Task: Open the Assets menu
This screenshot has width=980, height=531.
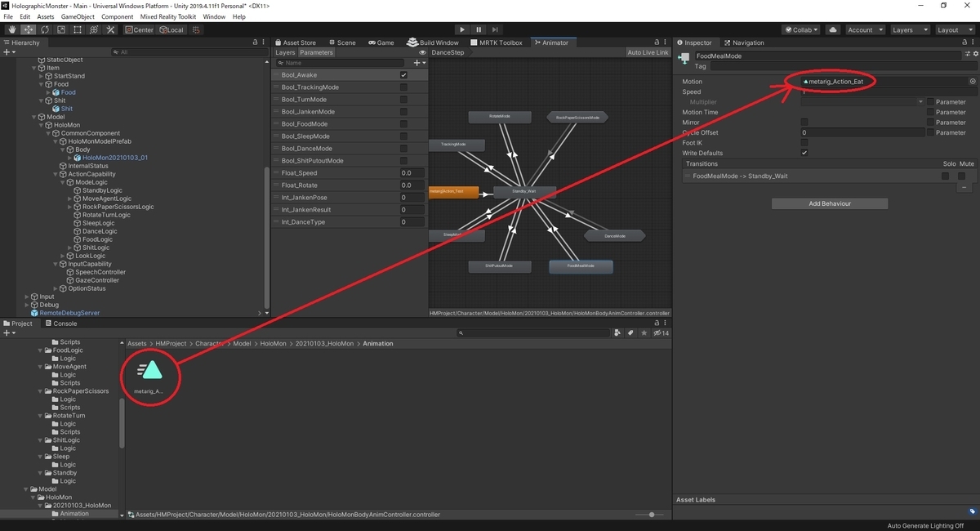Action: click(46, 16)
